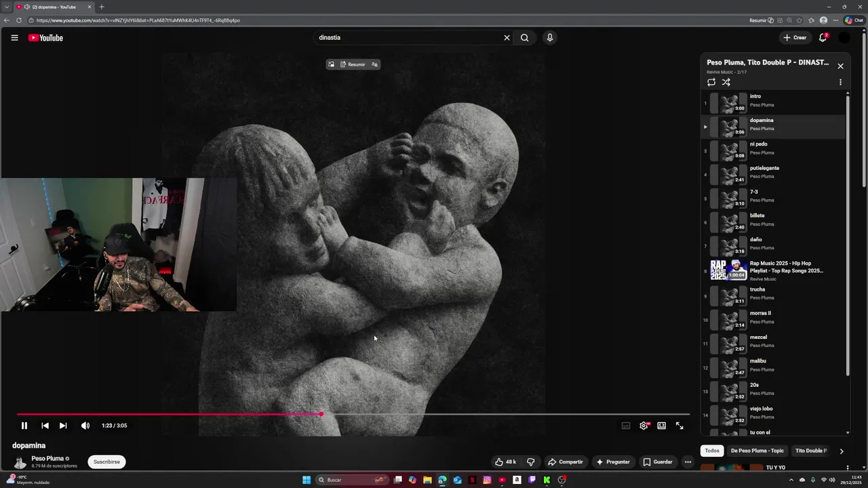Seek on the red progress bar
Viewport: 868px width, 488px height.
pos(353,414)
